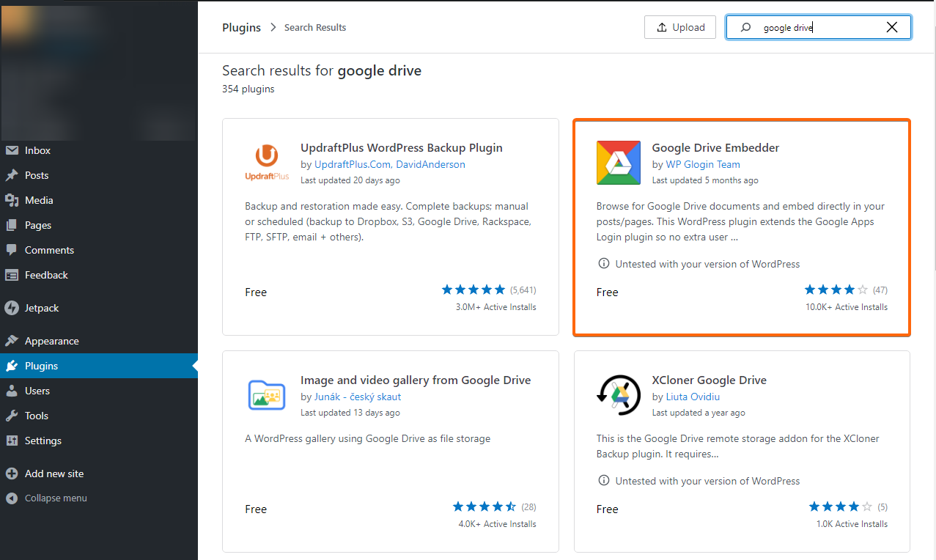
Task: Click the XCloner Google Drive logo
Action: (x=619, y=395)
